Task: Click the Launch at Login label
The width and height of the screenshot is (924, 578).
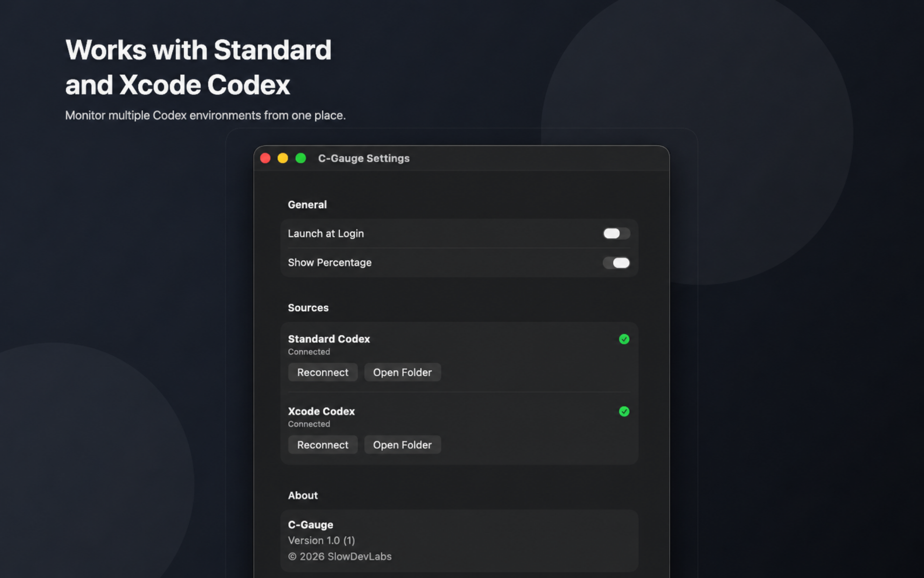Action: [326, 233]
